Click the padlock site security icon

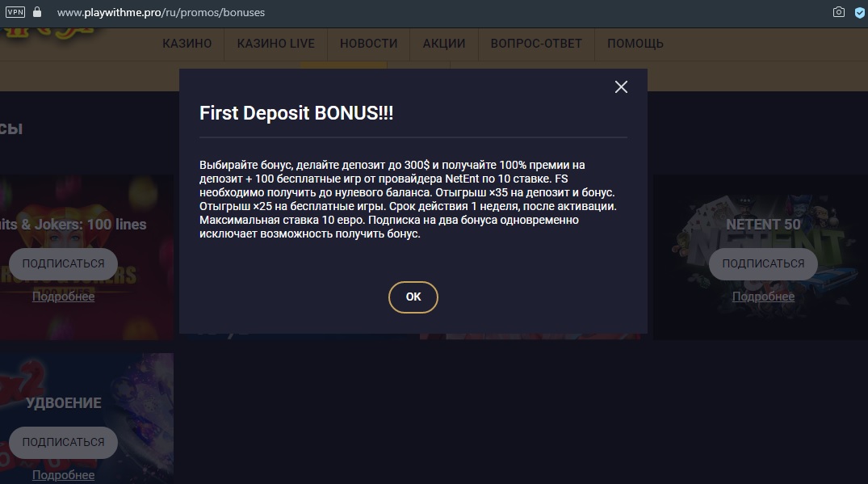coord(37,11)
